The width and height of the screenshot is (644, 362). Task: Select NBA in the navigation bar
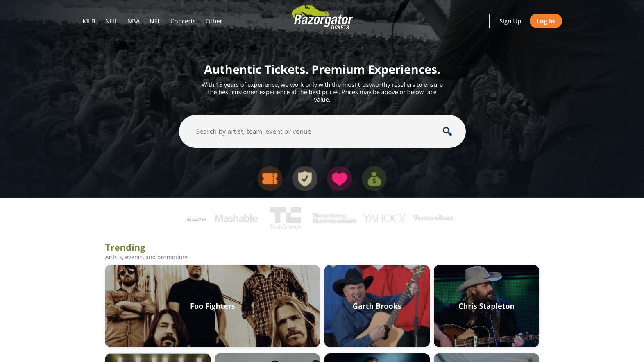point(134,21)
